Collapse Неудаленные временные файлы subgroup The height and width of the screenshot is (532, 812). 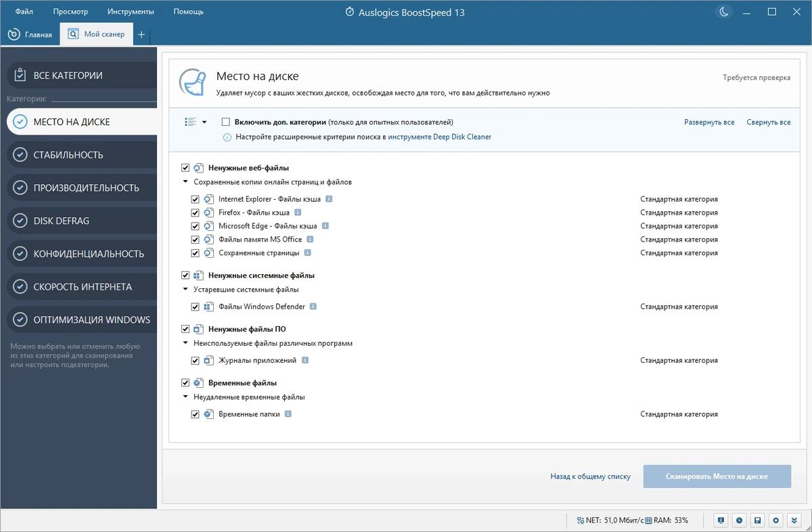pos(185,397)
